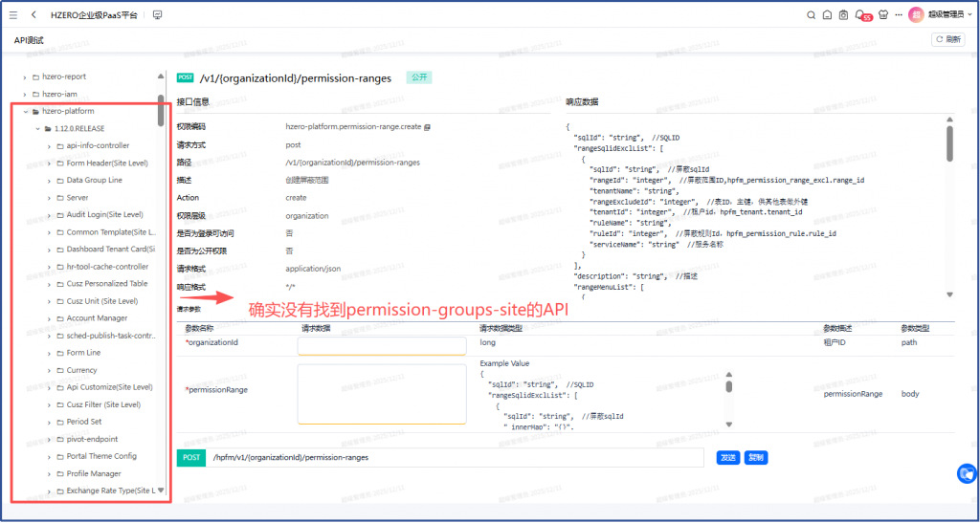980x523 pixels.
Task: Open notifications with red 55 badge
Action: pos(860,15)
